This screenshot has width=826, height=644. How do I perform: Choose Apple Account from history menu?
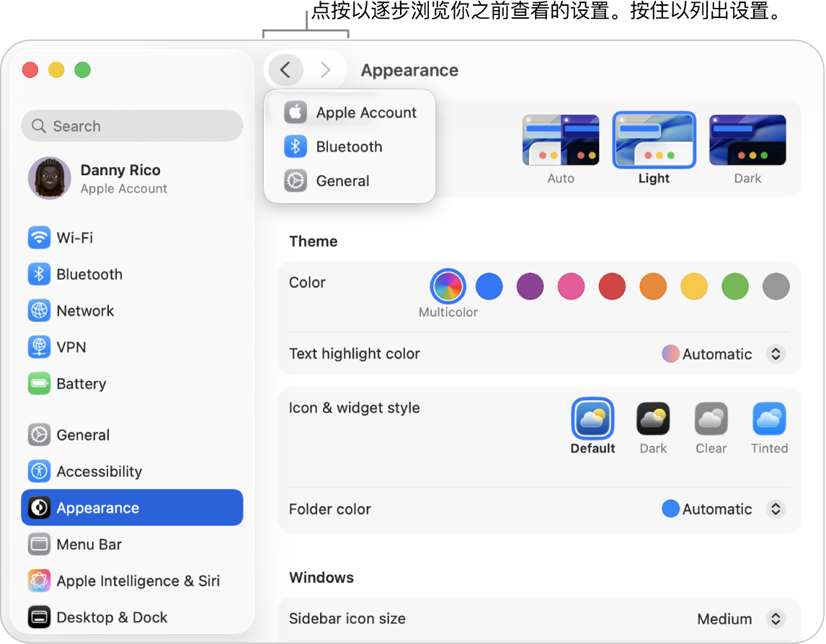(365, 112)
